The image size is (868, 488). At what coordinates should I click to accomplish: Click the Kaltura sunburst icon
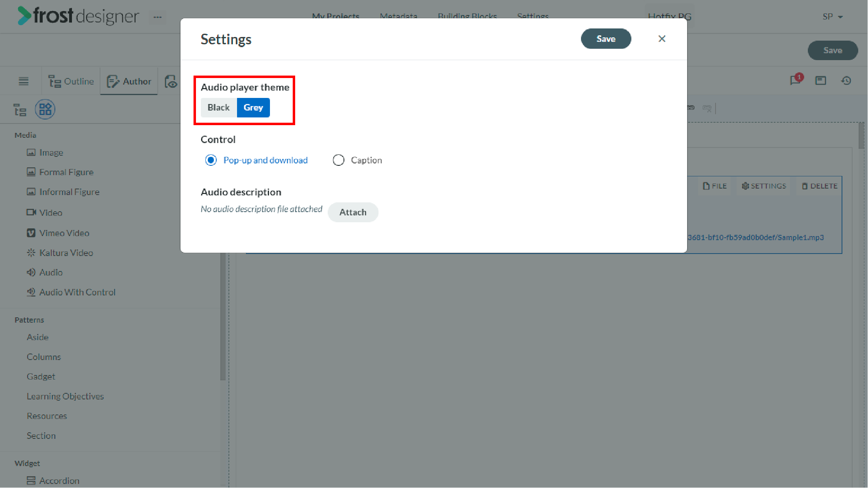[31, 253]
